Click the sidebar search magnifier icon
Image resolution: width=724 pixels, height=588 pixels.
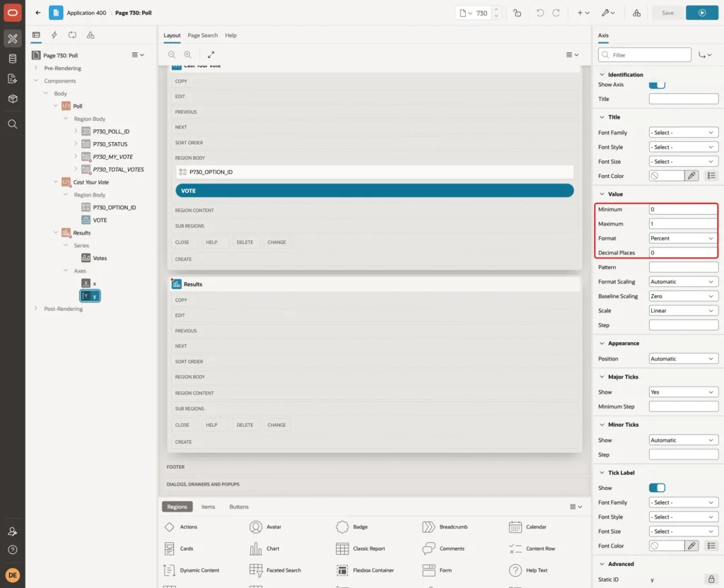(13, 124)
